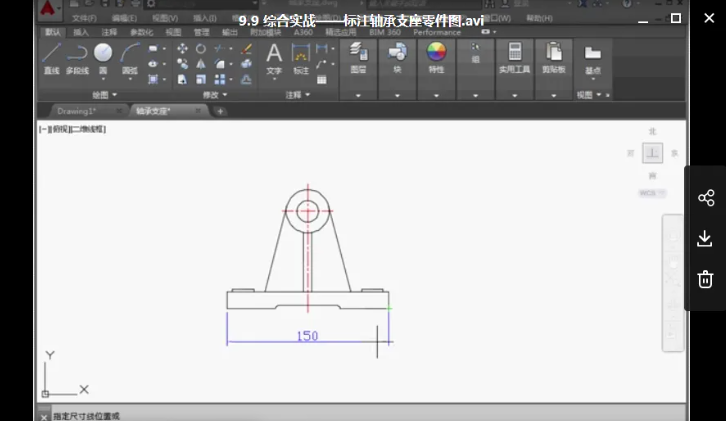Select the 多段线 (Polyline) tool
The image size is (726, 421).
(77, 55)
